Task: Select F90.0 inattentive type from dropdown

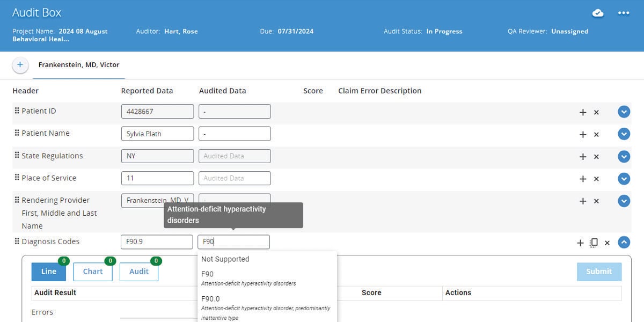Action: 266,308
